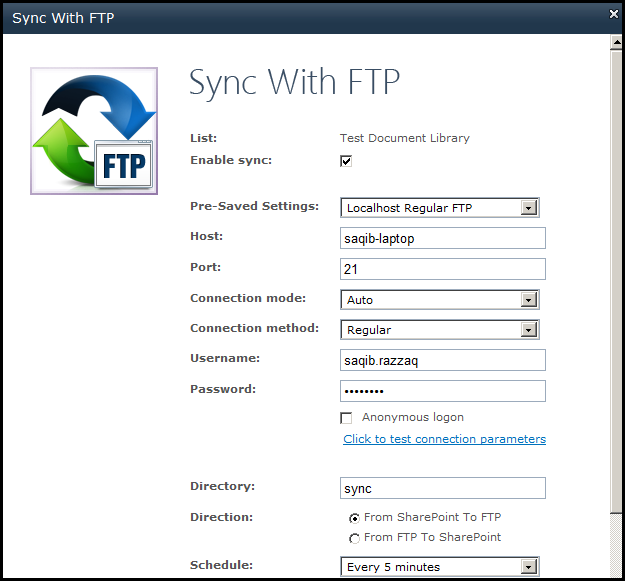Focus the Directory input box
The width and height of the screenshot is (625, 581).
(443, 488)
